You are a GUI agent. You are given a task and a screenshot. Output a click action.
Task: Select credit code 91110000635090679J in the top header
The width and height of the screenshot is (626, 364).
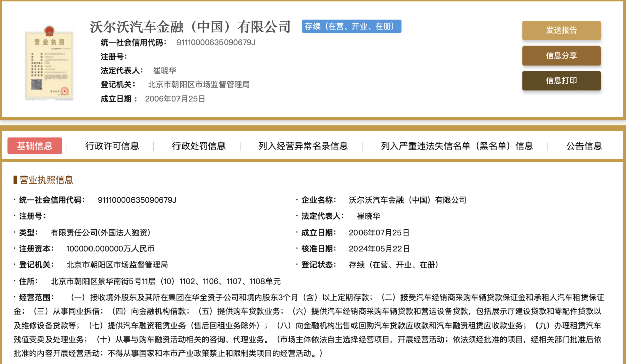tap(216, 42)
